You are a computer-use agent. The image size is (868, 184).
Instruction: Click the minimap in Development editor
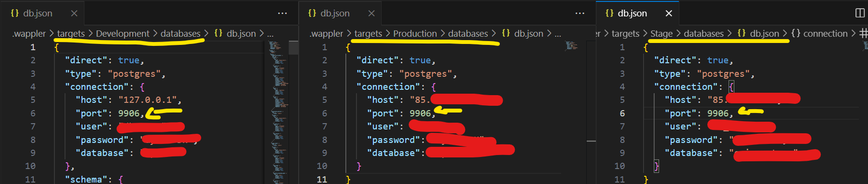click(x=278, y=112)
